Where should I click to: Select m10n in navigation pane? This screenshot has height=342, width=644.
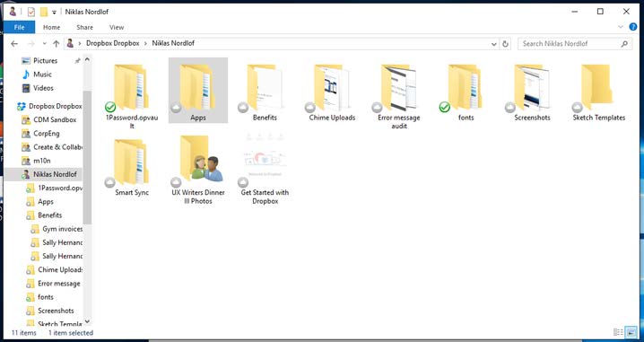coord(42,161)
